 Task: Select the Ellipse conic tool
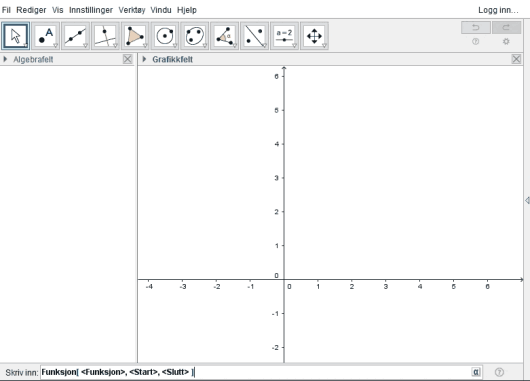(x=195, y=36)
